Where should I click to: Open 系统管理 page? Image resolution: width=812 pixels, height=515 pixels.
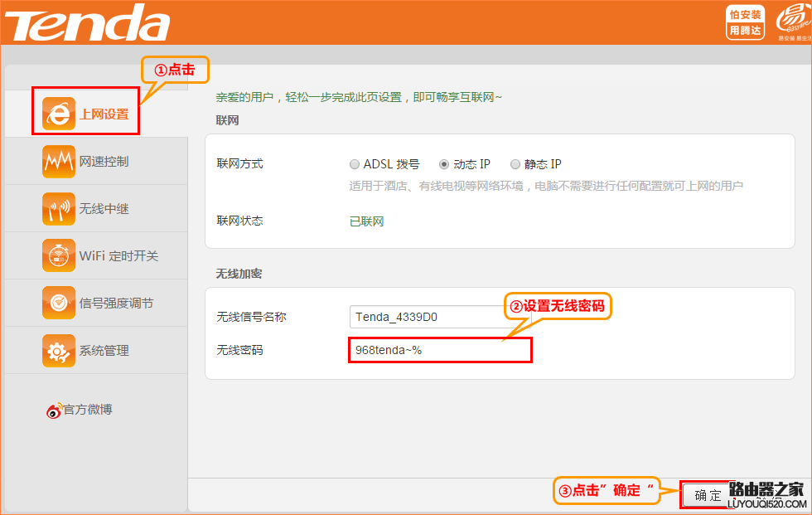pos(97,350)
